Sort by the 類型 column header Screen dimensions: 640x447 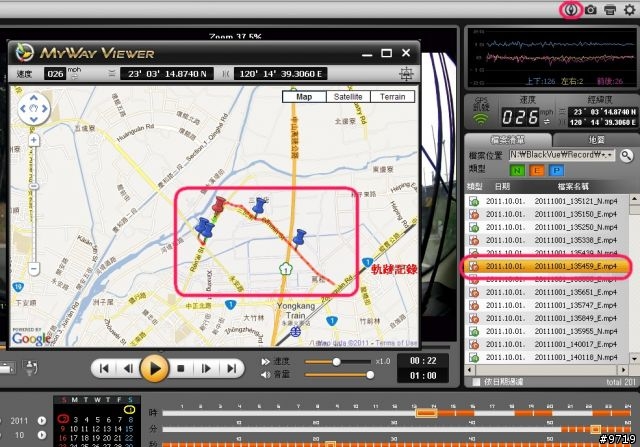click(474, 187)
